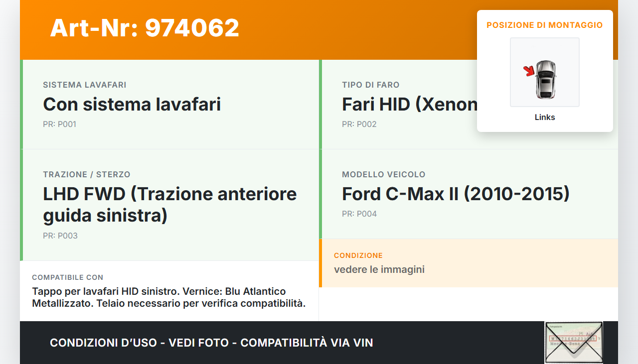
Task: Click the "Links" caption under the car
Action: (x=545, y=118)
